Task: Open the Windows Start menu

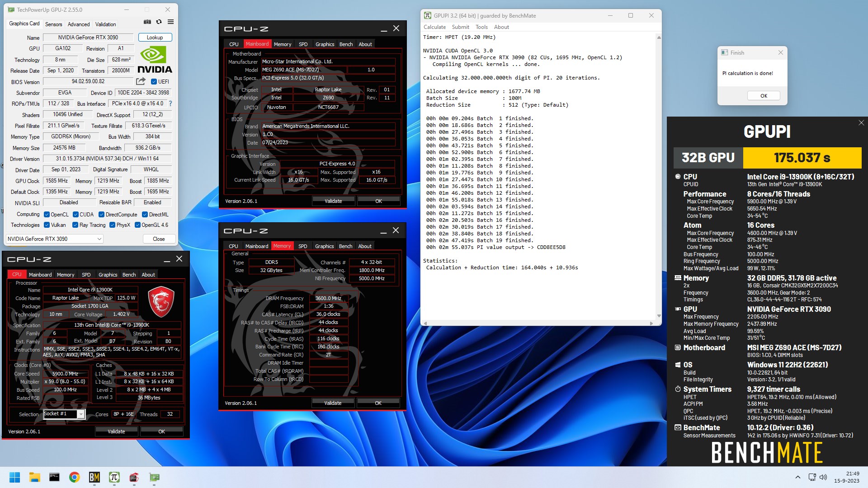Action: pos(14,477)
